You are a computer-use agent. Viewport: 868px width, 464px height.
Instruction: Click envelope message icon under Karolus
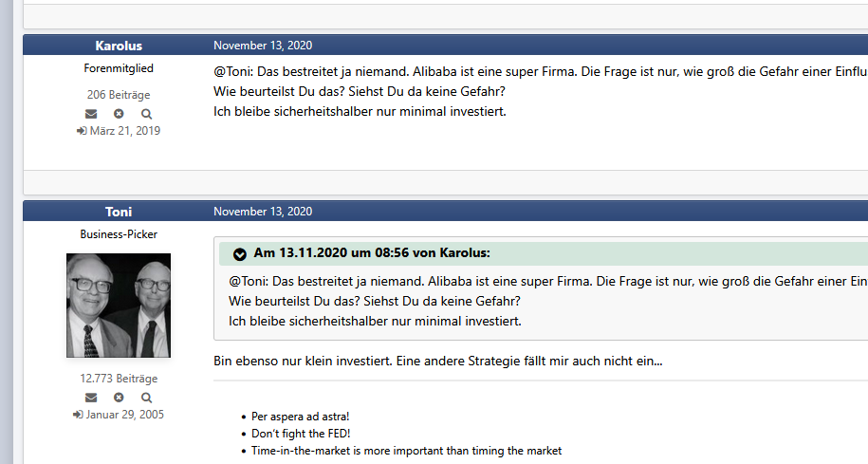coord(91,114)
